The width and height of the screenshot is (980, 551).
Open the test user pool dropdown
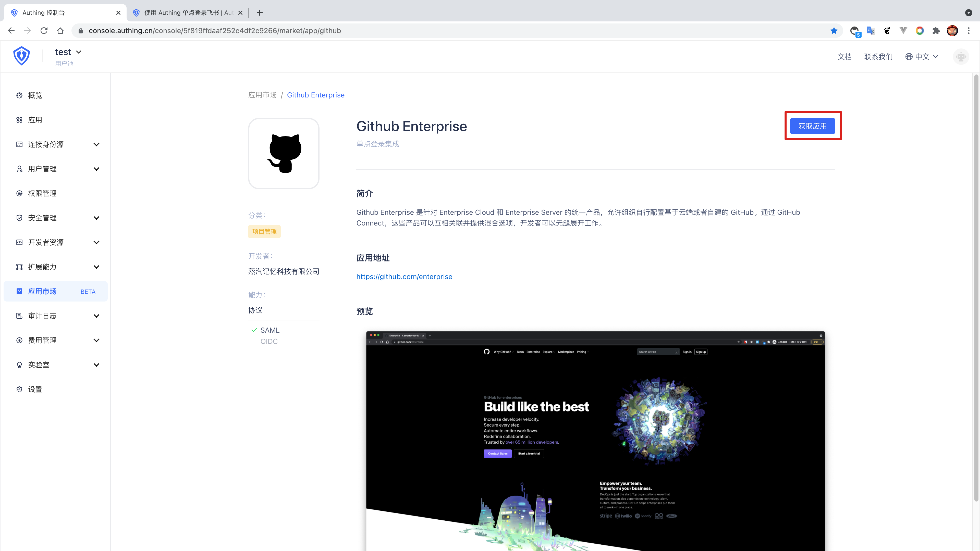coord(68,52)
